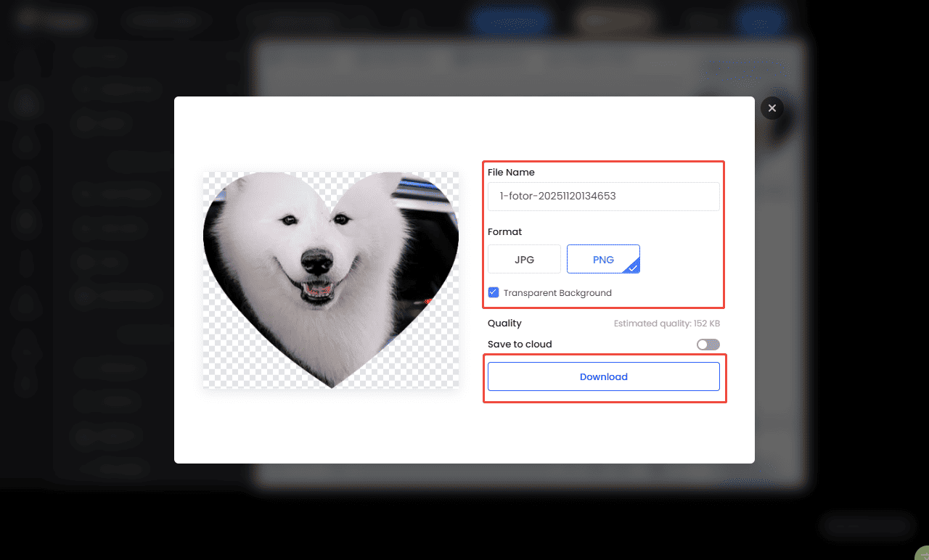
Task: Click the Download button
Action: [603, 376]
